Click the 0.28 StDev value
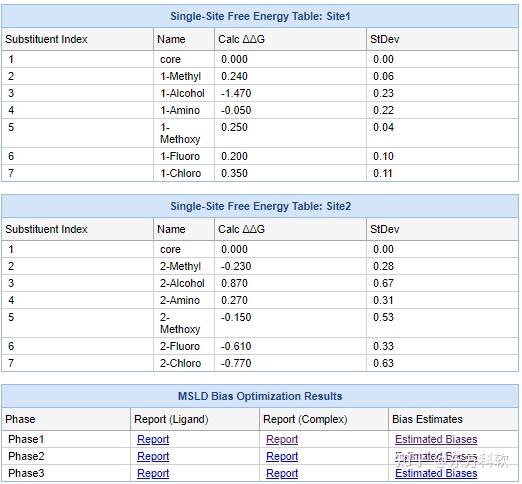This screenshot has height=484, width=522. (x=383, y=266)
